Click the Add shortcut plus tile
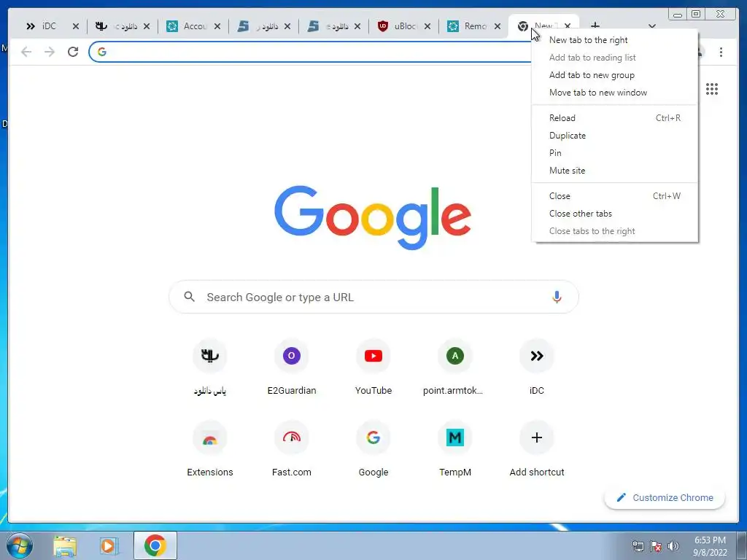747x560 pixels. [x=537, y=437]
